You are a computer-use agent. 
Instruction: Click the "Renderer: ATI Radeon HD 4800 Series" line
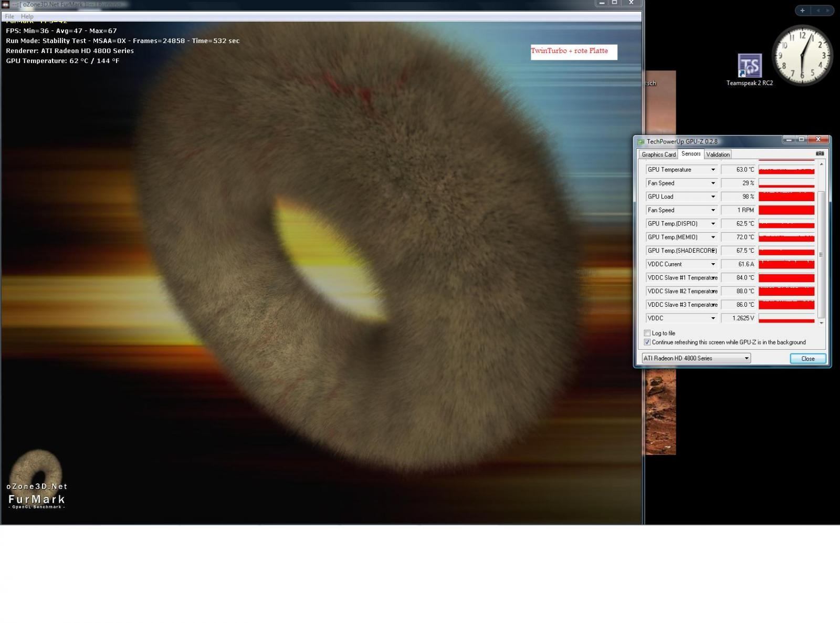(70, 51)
